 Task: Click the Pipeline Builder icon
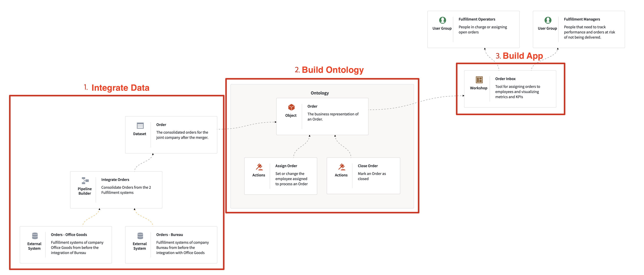[85, 180]
